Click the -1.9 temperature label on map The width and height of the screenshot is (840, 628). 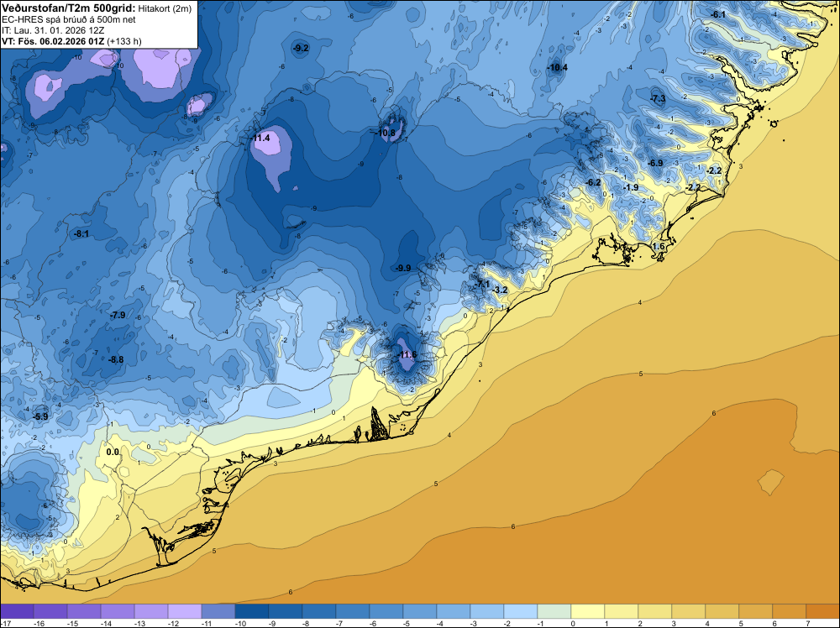coord(631,187)
